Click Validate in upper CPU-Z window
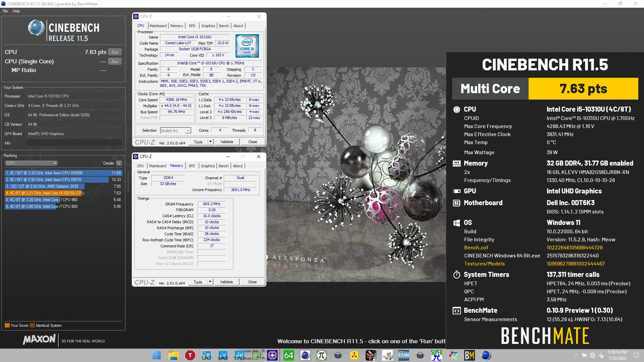This screenshot has height=362, width=644. click(x=227, y=142)
